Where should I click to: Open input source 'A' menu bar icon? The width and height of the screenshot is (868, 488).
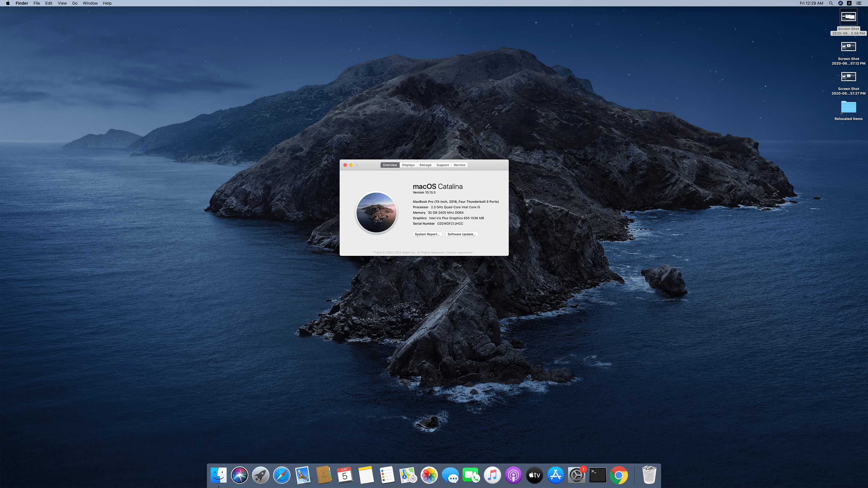[849, 3]
